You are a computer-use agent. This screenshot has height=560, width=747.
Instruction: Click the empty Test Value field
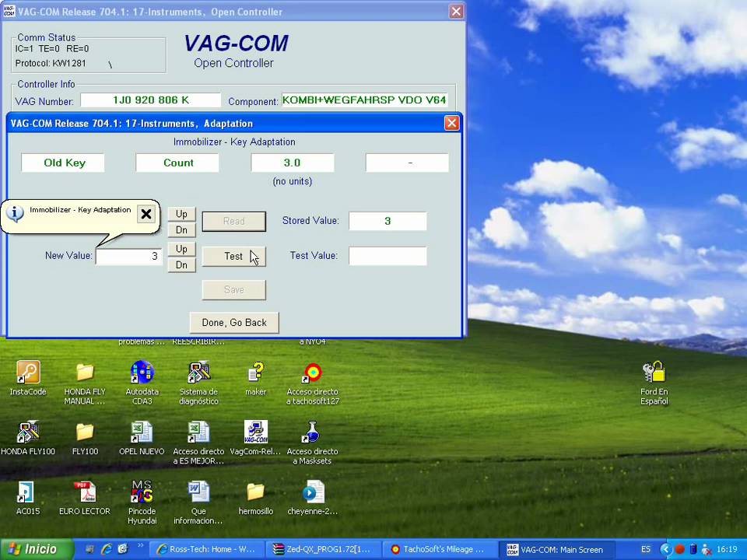click(388, 256)
